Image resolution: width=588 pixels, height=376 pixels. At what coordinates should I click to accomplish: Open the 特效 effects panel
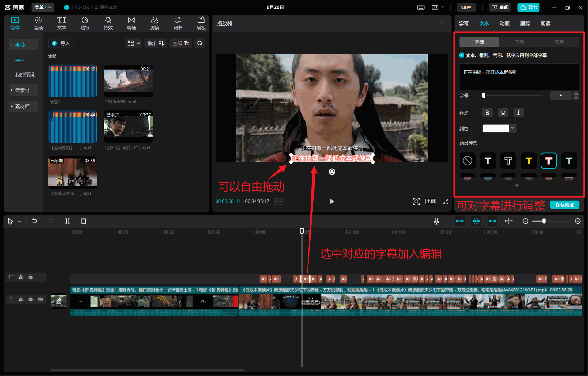(108, 23)
